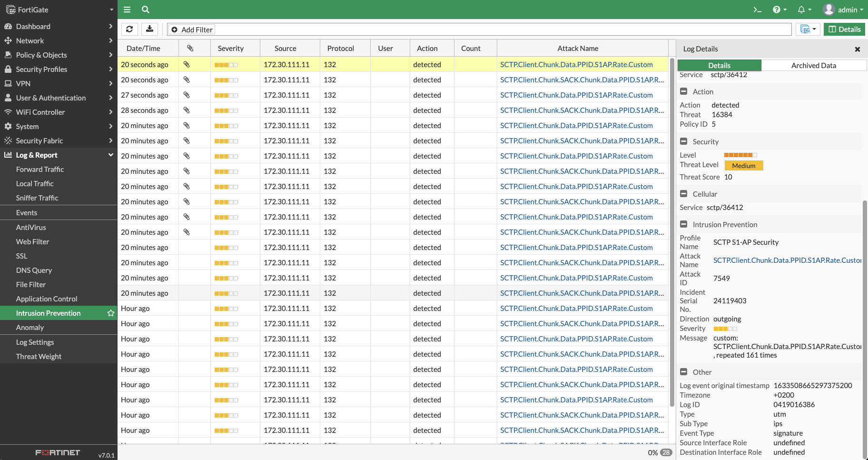Click attachment paperclip icon in first row
The image size is (868, 460).
coord(187,64)
